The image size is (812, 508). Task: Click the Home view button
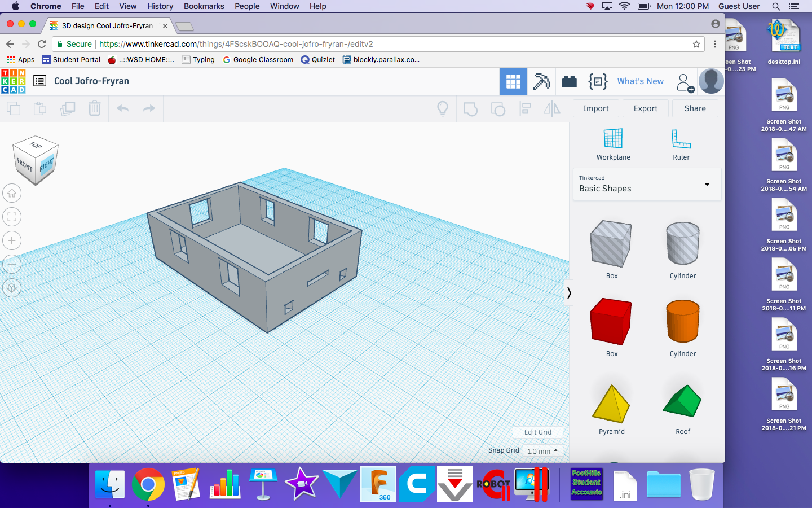12,193
